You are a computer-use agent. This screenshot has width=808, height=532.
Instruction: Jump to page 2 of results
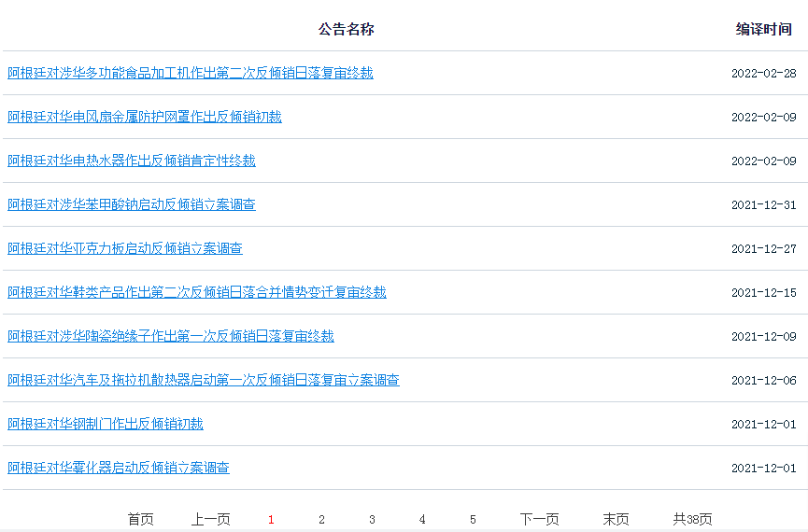321,520
